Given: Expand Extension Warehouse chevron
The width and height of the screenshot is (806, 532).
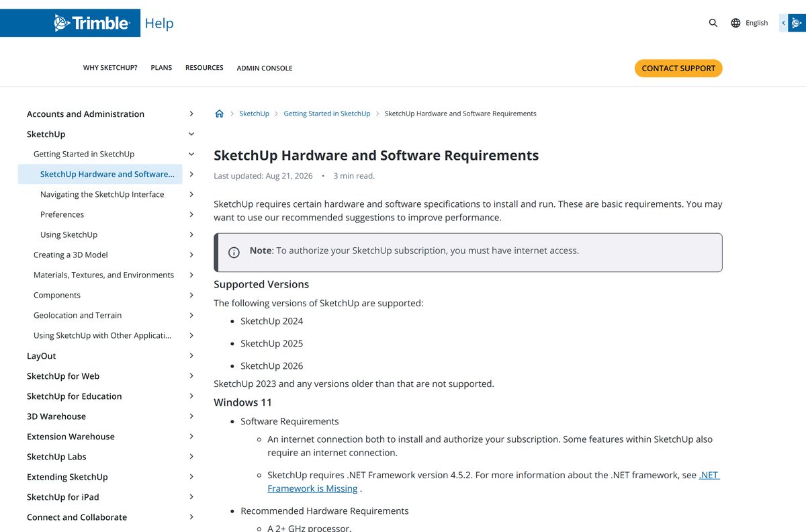Looking at the screenshot, I should coord(191,436).
